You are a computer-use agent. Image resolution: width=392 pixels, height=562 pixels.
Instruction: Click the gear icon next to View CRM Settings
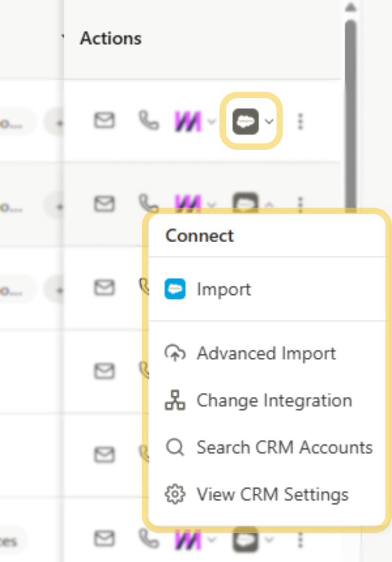(x=174, y=494)
